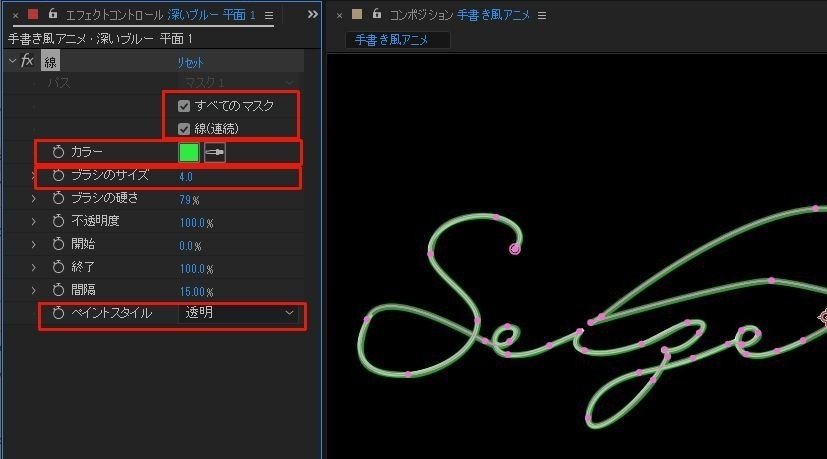
Task: Click layer title 手書き風アニメ・深いブルー 平面 1
Action: 100,39
